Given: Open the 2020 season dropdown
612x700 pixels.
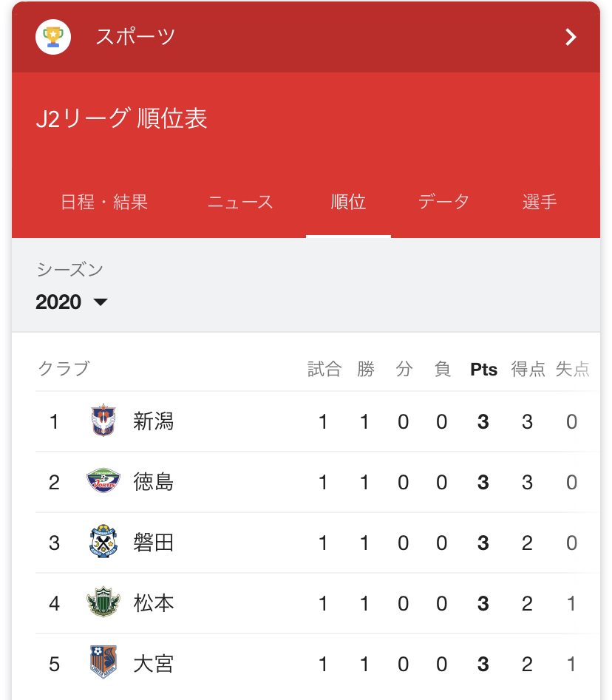Looking at the screenshot, I should coord(72,302).
